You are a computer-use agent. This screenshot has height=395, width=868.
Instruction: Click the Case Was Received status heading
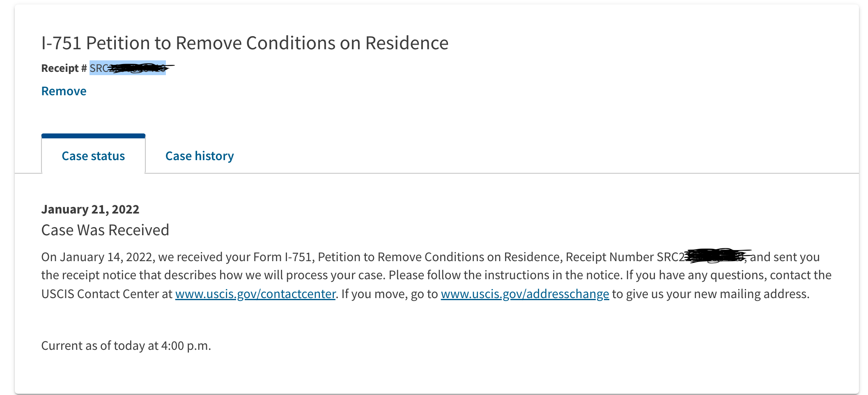click(x=105, y=230)
